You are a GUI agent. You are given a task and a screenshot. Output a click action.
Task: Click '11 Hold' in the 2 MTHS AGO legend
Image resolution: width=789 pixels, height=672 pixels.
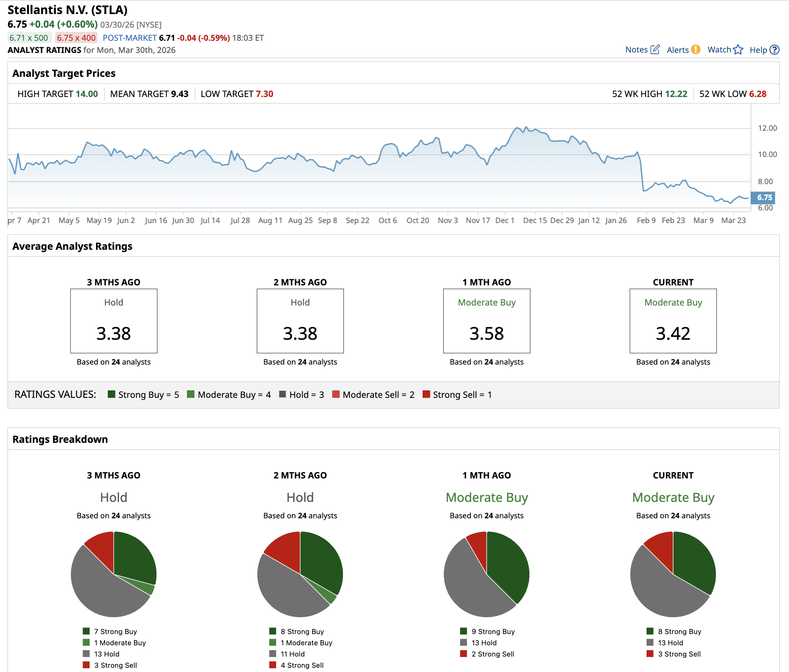[x=293, y=654]
